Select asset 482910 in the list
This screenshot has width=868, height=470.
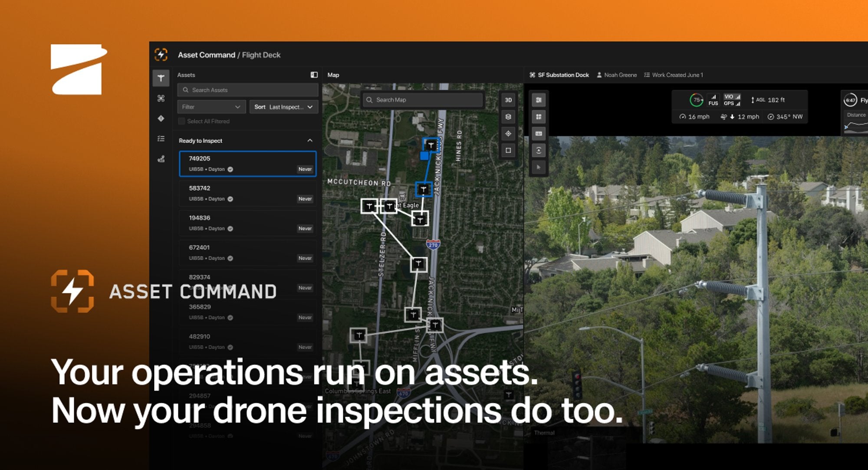pyautogui.click(x=248, y=342)
